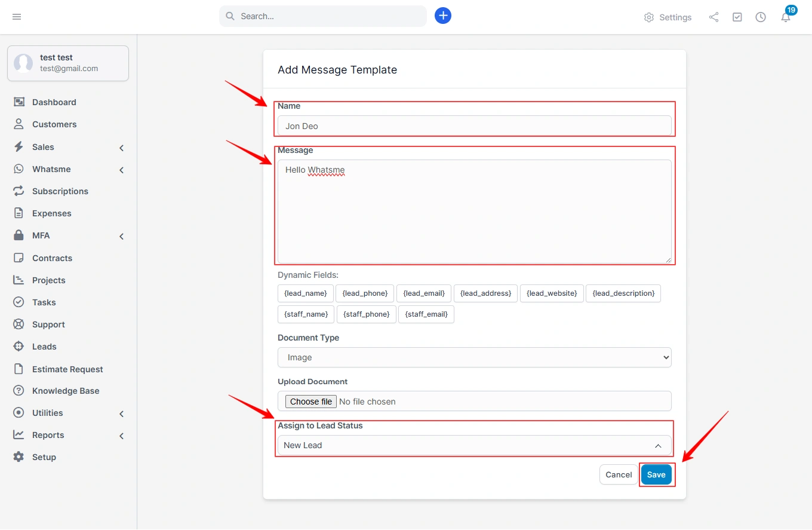Click the {lead_email} dynamic field chip
The width and height of the screenshot is (812, 530).
pyautogui.click(x=423, y=293)
